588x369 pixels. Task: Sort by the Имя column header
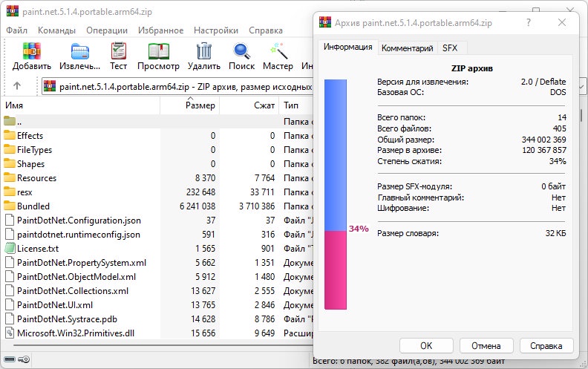80,105
